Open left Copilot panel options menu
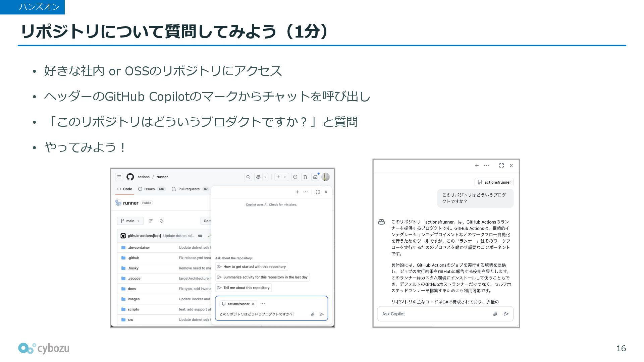Screen dimensions: 644x362 (x=305, y=192)
